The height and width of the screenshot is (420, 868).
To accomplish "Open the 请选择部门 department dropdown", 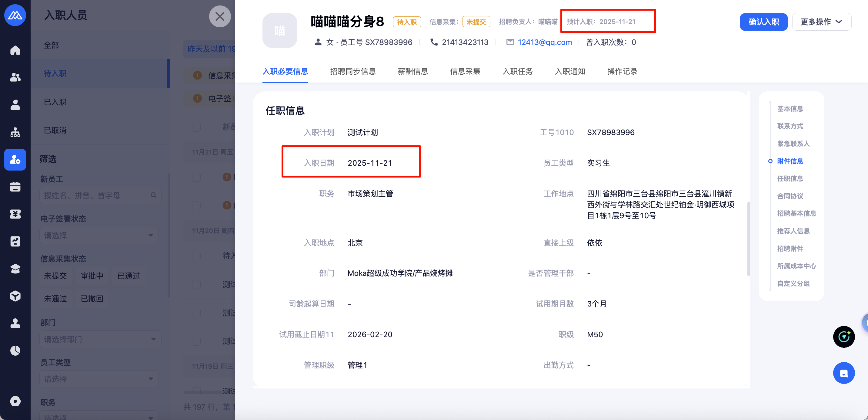I will tap(100, 339).
